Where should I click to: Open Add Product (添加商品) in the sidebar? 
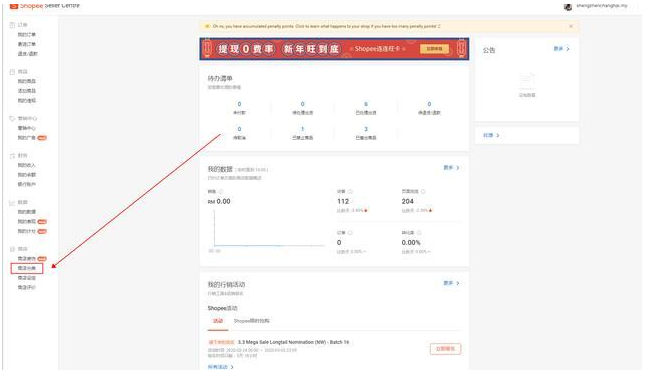[x=27, y=91]
